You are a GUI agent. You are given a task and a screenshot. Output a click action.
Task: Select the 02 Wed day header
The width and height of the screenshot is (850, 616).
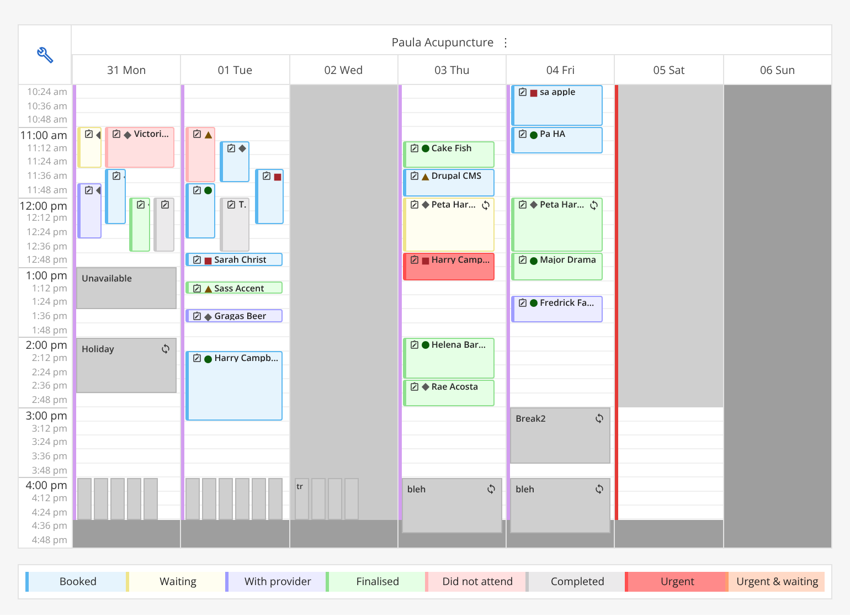tap(343, 70)
